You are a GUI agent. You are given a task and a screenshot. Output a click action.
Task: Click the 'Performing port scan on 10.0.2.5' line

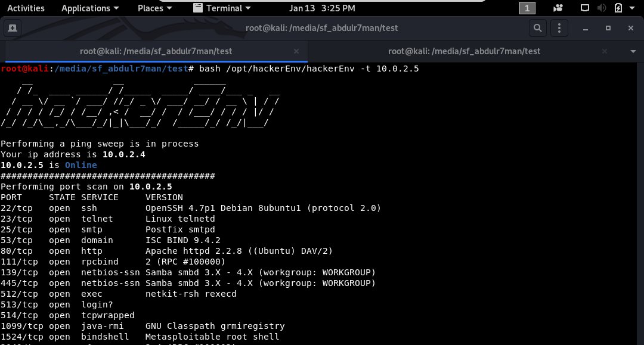point(86,187)
